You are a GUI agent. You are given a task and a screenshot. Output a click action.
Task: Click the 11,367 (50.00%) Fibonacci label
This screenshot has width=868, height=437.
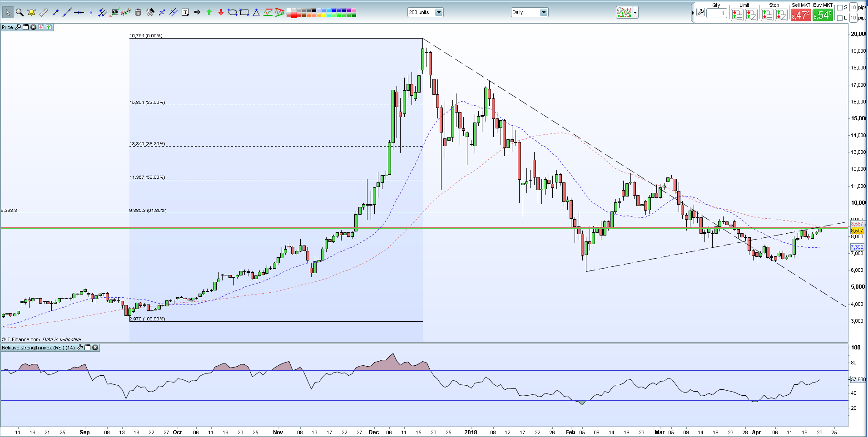tap(147, 177)
